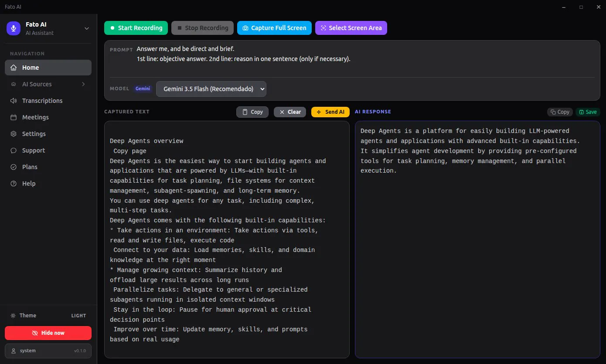Open the Meetings section
The width and height of the screenshot is (606, 364).
coord(48,117)
